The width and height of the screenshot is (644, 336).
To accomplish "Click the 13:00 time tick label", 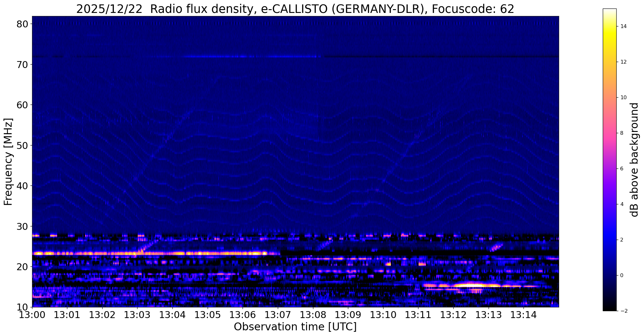I will click(32, 315).
